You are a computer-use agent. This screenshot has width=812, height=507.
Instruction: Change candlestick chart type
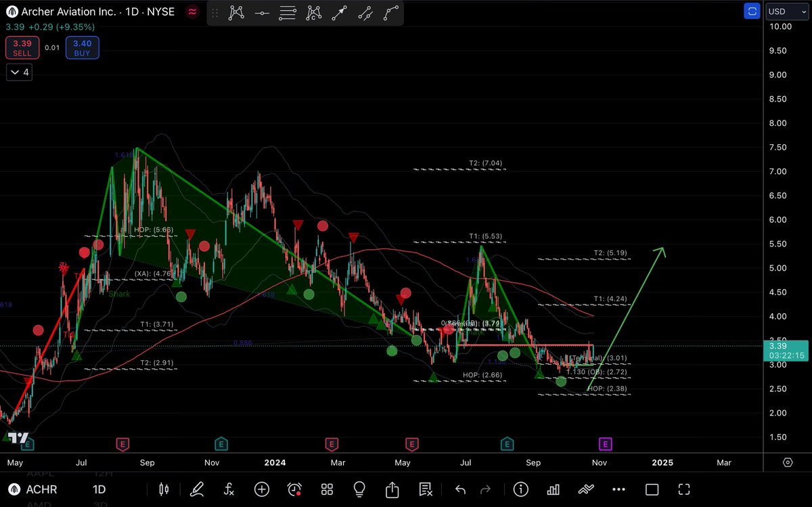click(163, 489)
